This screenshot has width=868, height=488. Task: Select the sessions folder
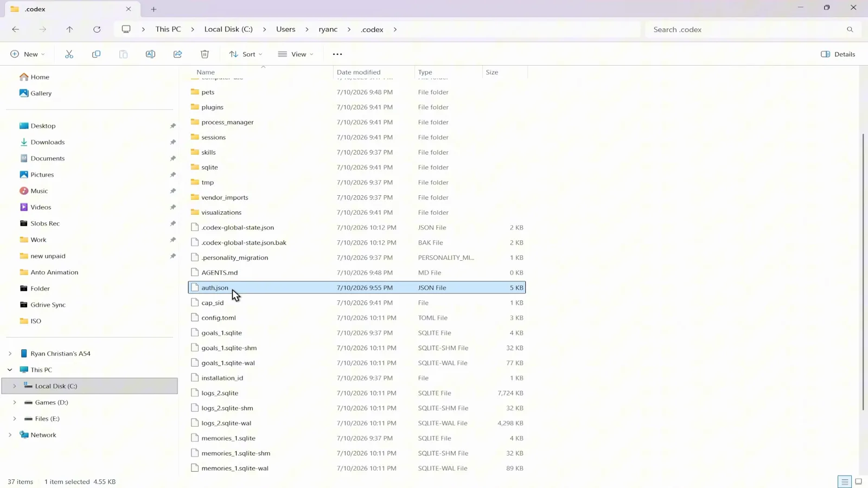(x=356, y=137)
